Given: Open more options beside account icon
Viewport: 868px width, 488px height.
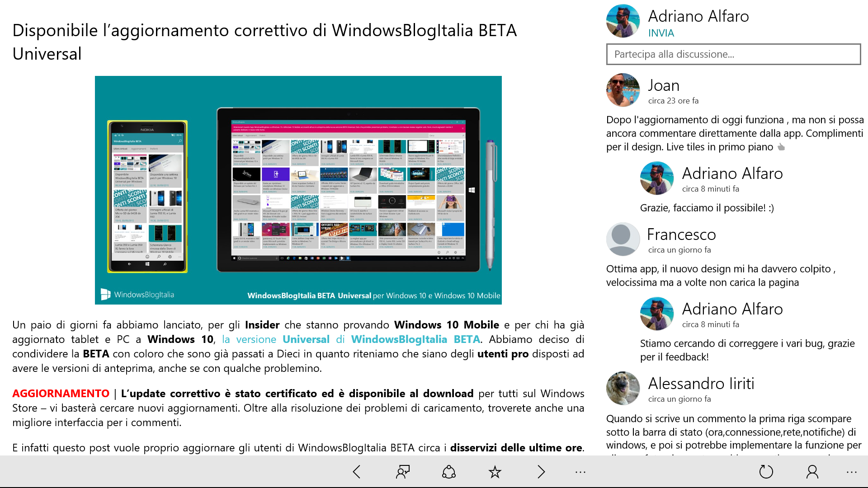Looking at the screenshot, I should coord(852,472).
